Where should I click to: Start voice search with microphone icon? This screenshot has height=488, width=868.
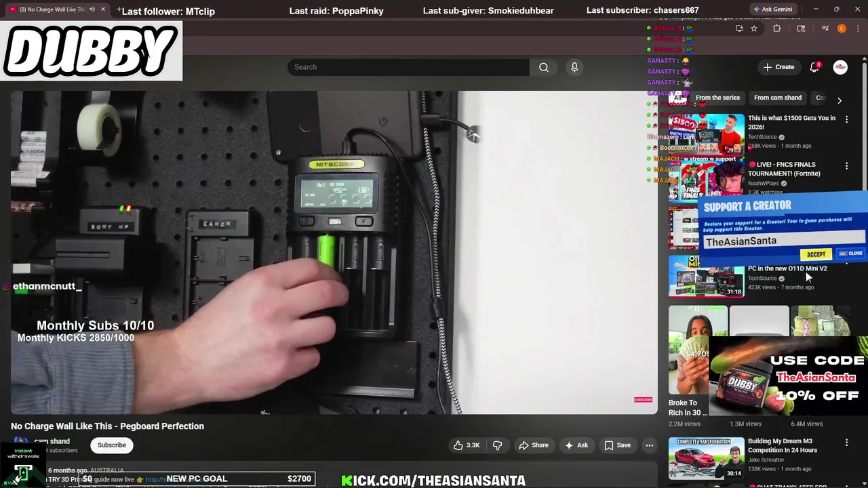tap(574, 67)
